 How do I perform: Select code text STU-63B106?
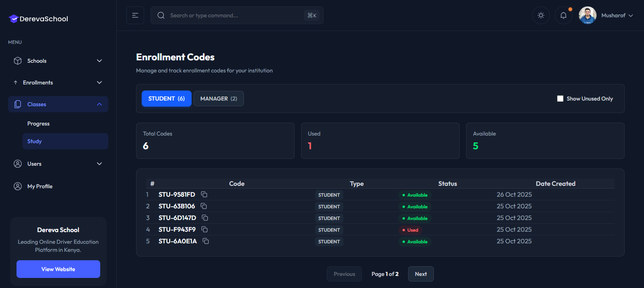[177, 206]
